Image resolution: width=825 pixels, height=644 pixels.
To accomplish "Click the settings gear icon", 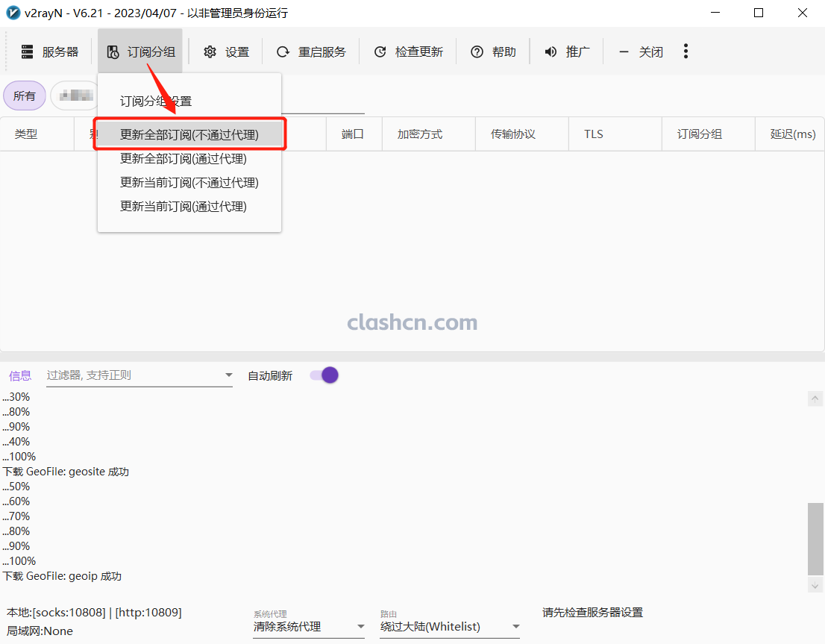I will click(210, 51).
